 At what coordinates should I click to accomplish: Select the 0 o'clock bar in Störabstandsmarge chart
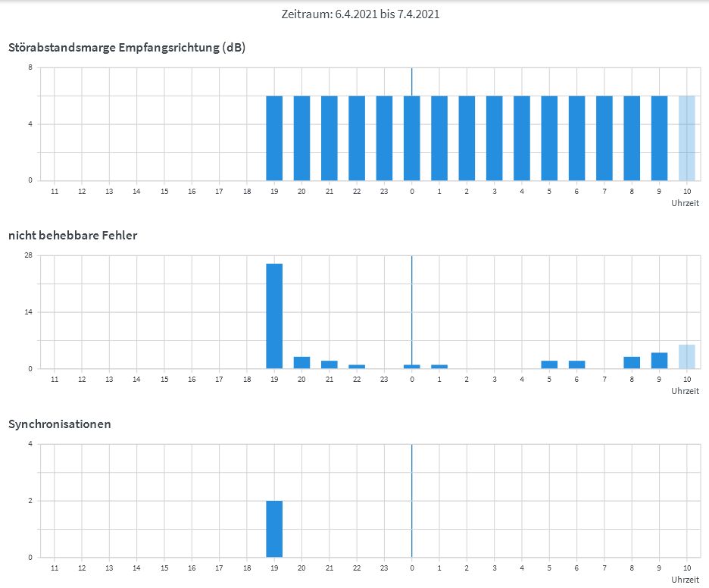pos(411,138)
